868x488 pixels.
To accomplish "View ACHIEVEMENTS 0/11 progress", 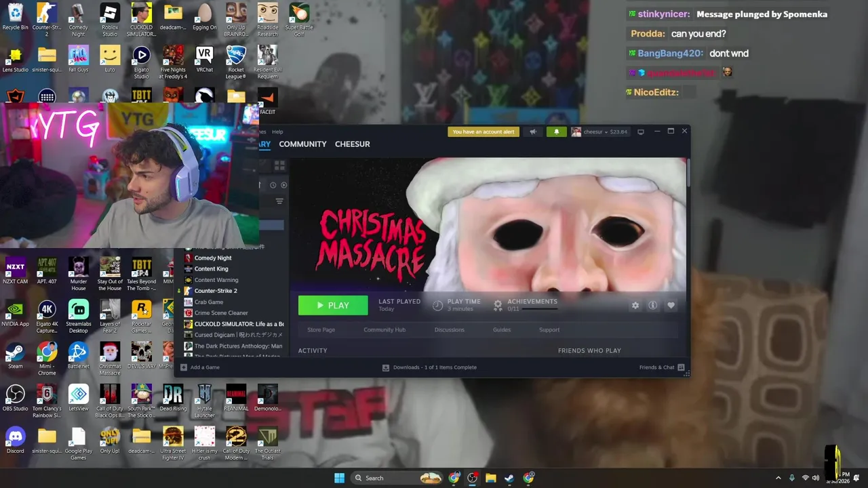I will [526, 305].
